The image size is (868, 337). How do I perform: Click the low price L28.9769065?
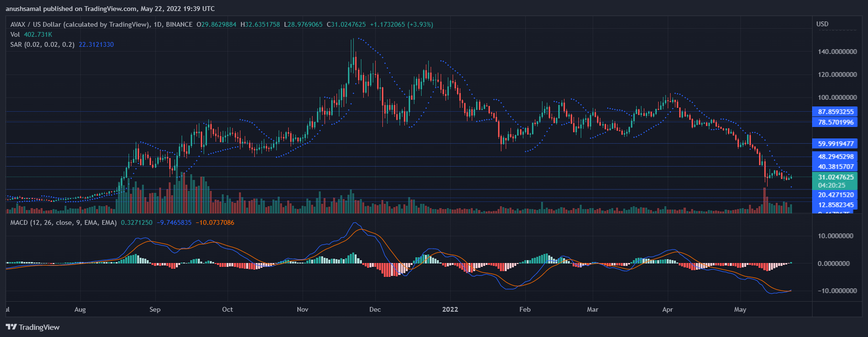point(304,24)
